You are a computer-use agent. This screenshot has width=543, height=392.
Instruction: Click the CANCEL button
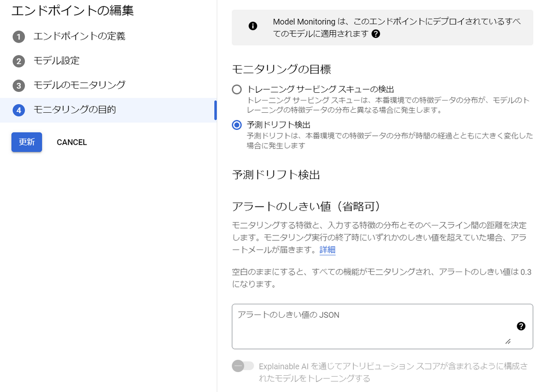point(72,142)
